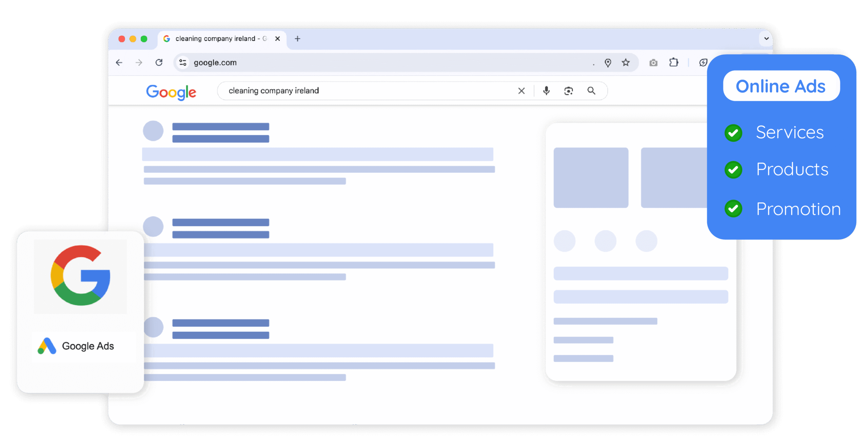
Task: Open Google Lens image search
Action: click(x=569, y=91)
